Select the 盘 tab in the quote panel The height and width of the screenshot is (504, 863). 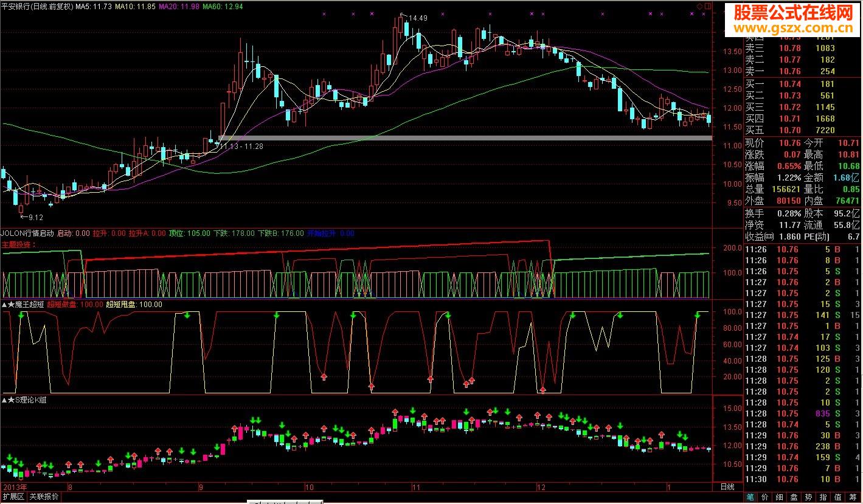point(794,497)
